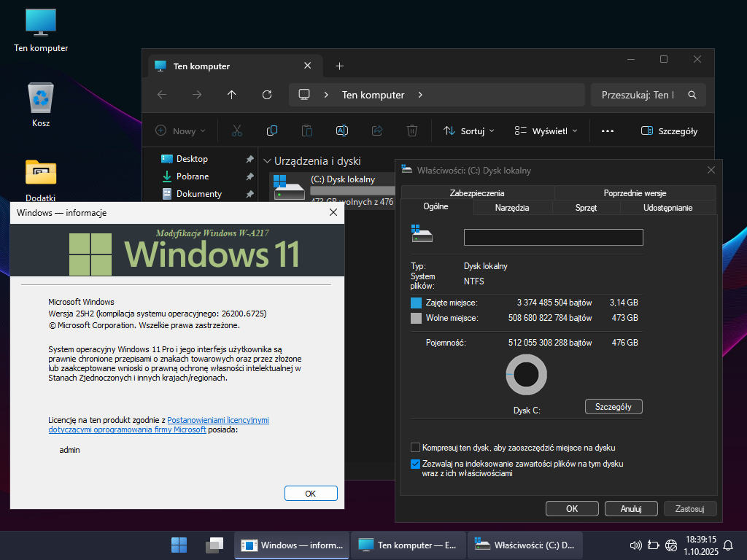Viewport: 747px width, 560px height.
Task: Click the Szczegóły button under disk chart
Action: [613, 406]
